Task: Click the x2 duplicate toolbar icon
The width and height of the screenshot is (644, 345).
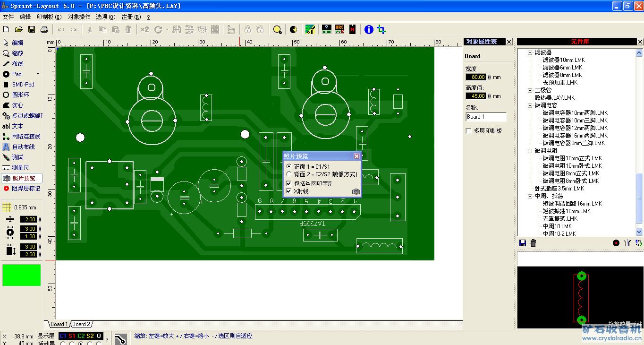Action: 144,29
